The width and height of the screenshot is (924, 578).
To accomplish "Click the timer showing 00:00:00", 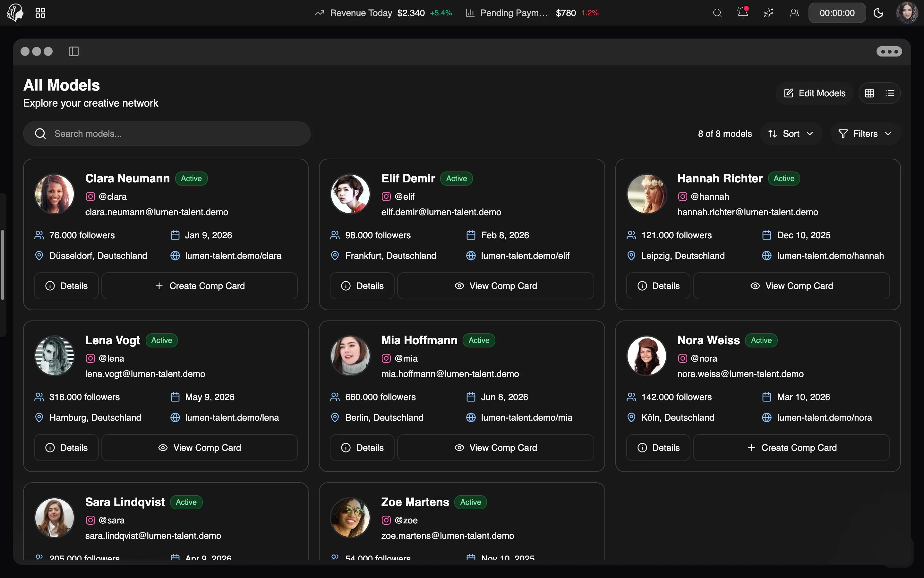I will coord(837,13).
